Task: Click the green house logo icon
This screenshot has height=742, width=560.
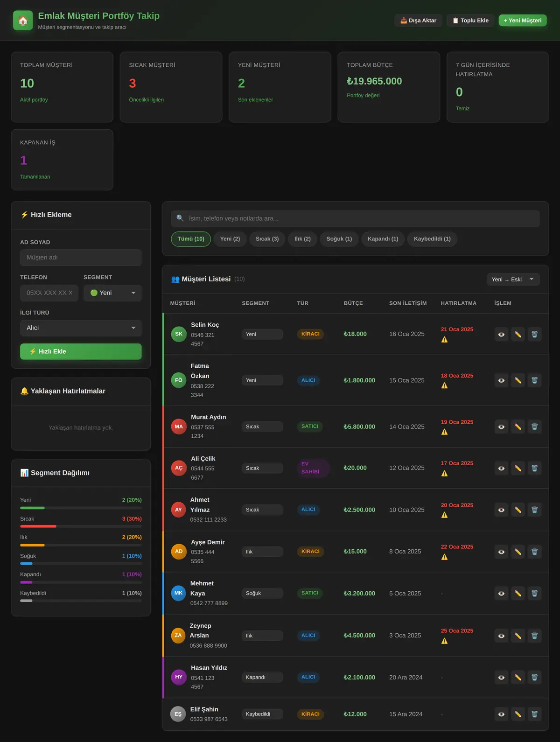Action: coord(23,21)
